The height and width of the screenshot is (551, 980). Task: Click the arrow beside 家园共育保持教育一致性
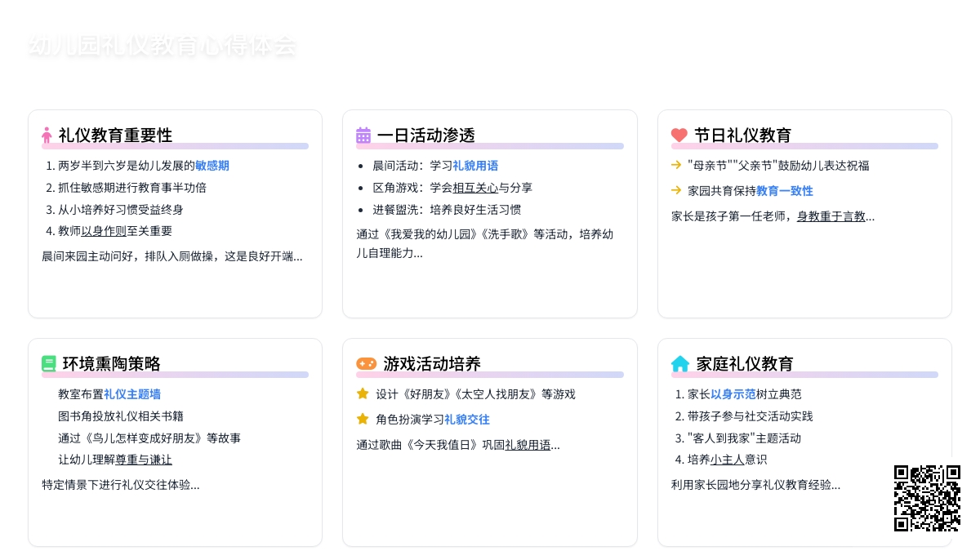[676, 190]
